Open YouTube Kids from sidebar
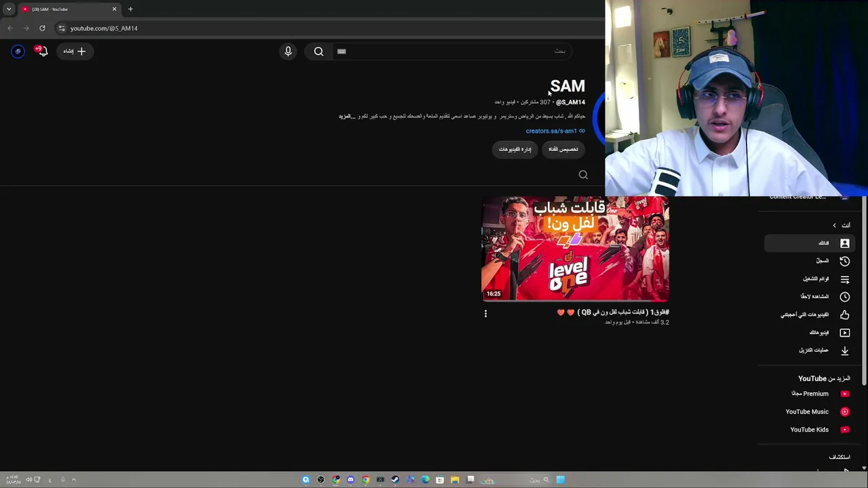Viewport: 868px width, 488px height. point(809,430)
